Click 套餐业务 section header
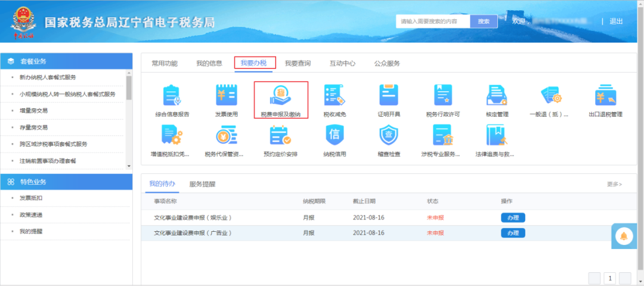This screenshot has height=286, width=644. [x=67, y=61]
